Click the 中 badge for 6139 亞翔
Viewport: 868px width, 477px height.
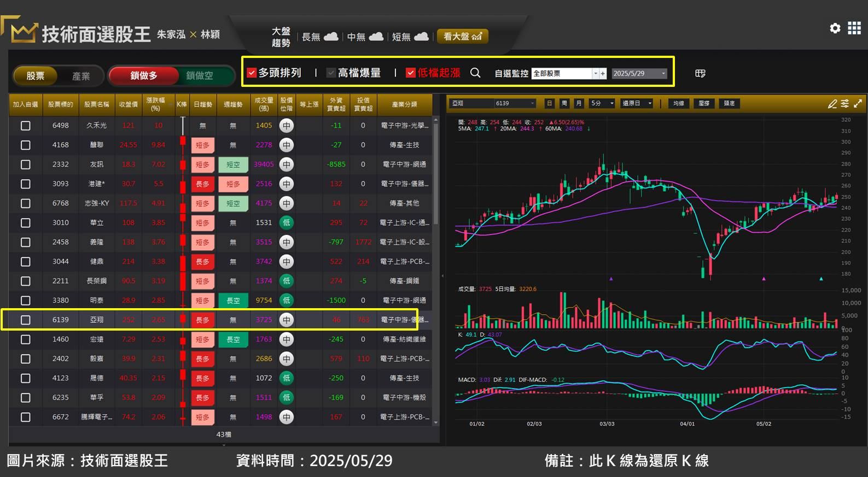coord(286,320)
